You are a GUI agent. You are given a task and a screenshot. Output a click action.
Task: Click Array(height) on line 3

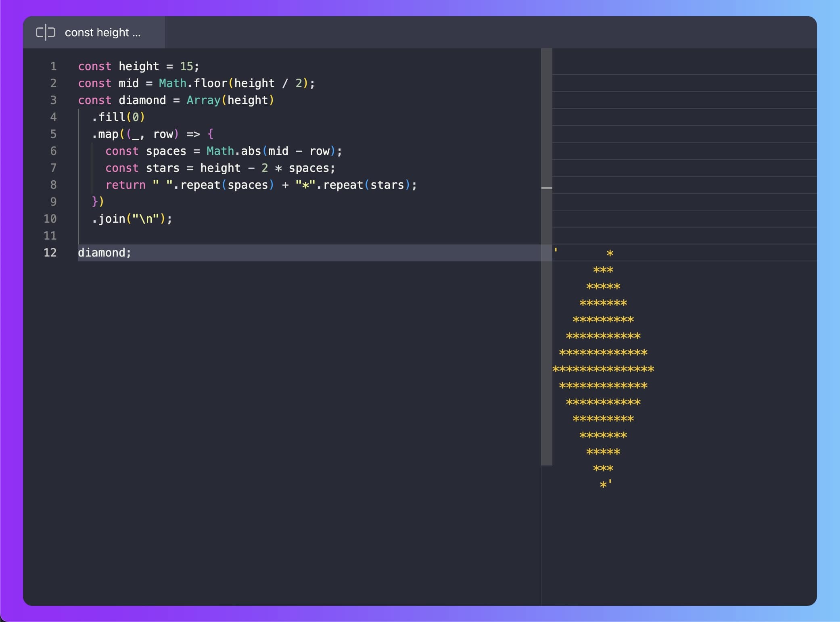tap(230, 100)
